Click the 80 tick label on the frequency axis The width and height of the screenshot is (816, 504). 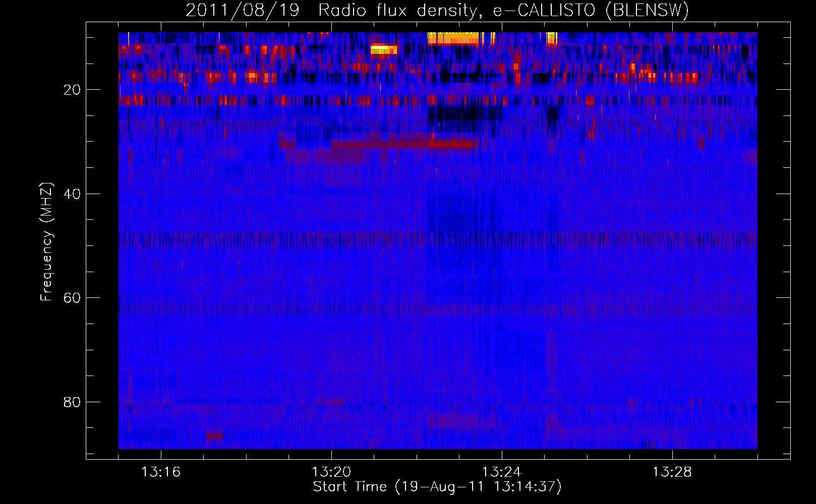tap(72, 402)
